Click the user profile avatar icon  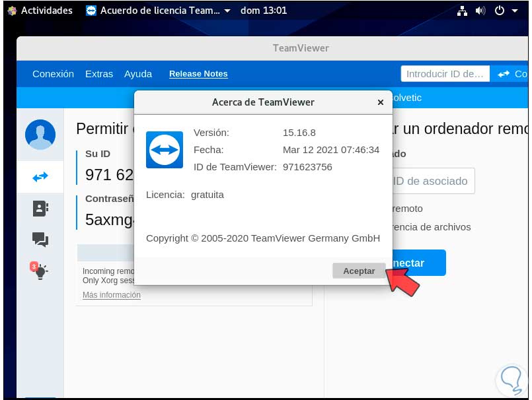click(40, 134)
